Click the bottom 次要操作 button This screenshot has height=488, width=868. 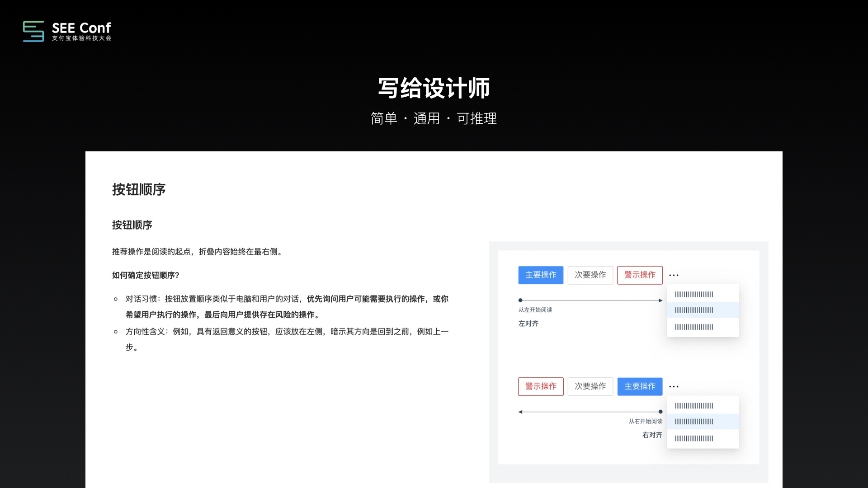click(x=590, y=386)
